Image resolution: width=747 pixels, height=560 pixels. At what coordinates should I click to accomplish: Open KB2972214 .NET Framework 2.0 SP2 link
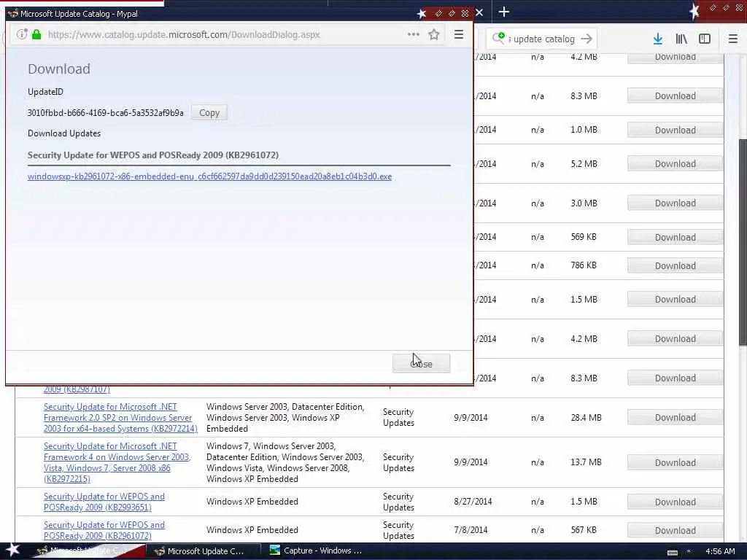tap(120, 418)
